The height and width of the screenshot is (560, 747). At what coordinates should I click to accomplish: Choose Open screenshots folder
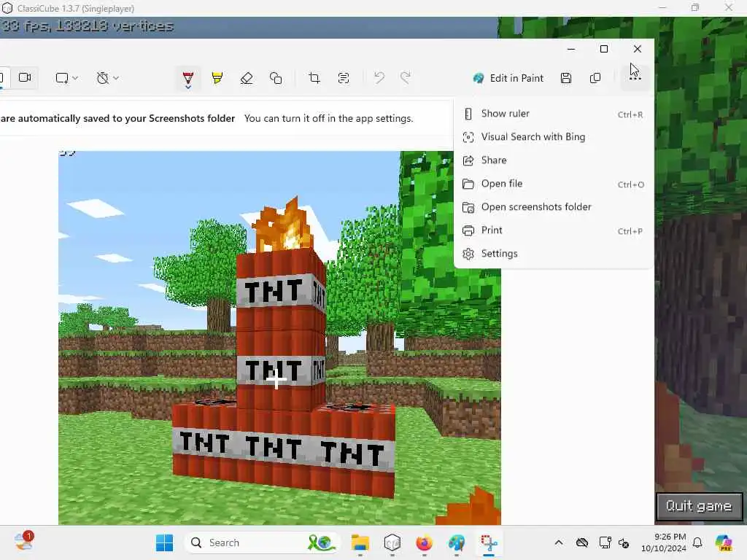tap(554, 207)
